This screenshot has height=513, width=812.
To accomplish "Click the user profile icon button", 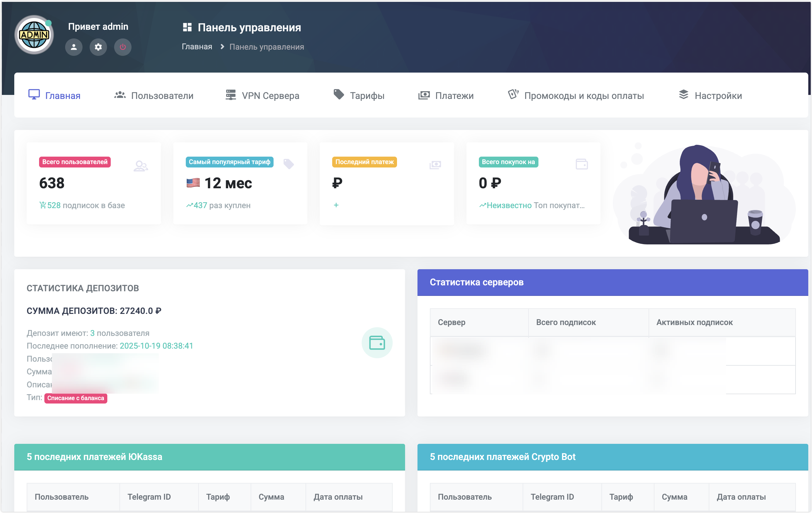I will (x=74, y=47).
